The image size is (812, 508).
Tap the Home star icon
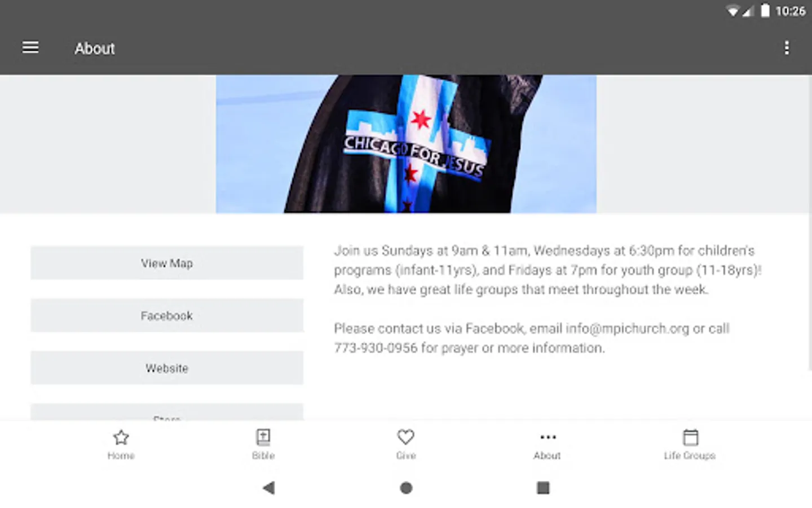(x=121, y=437)
